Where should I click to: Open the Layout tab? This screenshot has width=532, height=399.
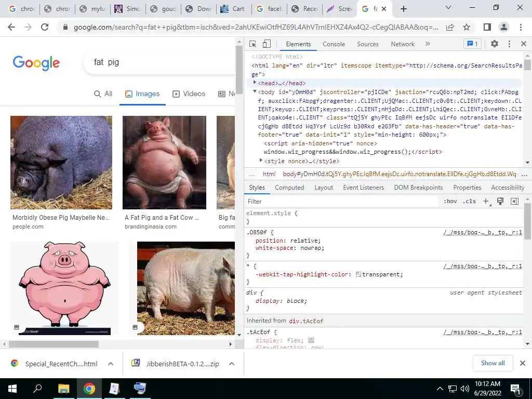(324, 188)
